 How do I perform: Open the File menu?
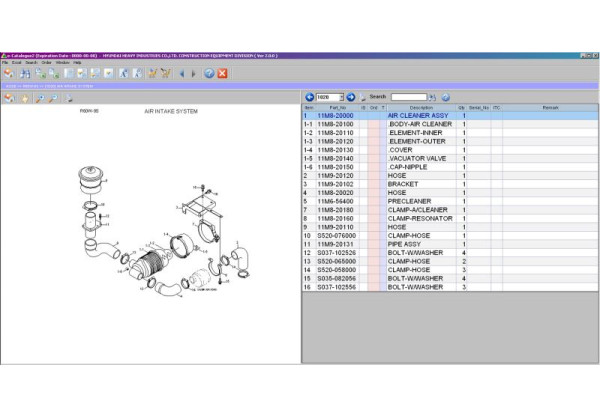5,62
